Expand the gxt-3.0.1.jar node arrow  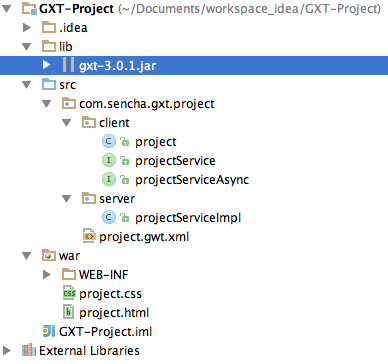[47, 65]
